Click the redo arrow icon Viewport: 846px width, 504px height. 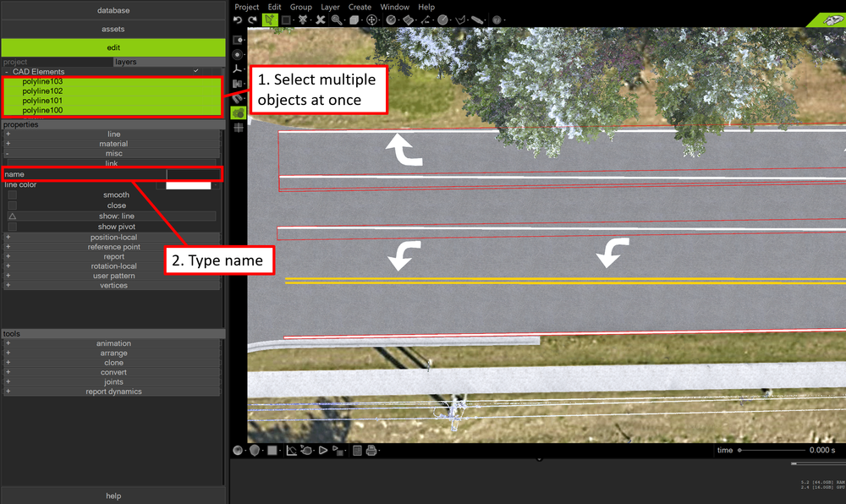tap(252, 20)
